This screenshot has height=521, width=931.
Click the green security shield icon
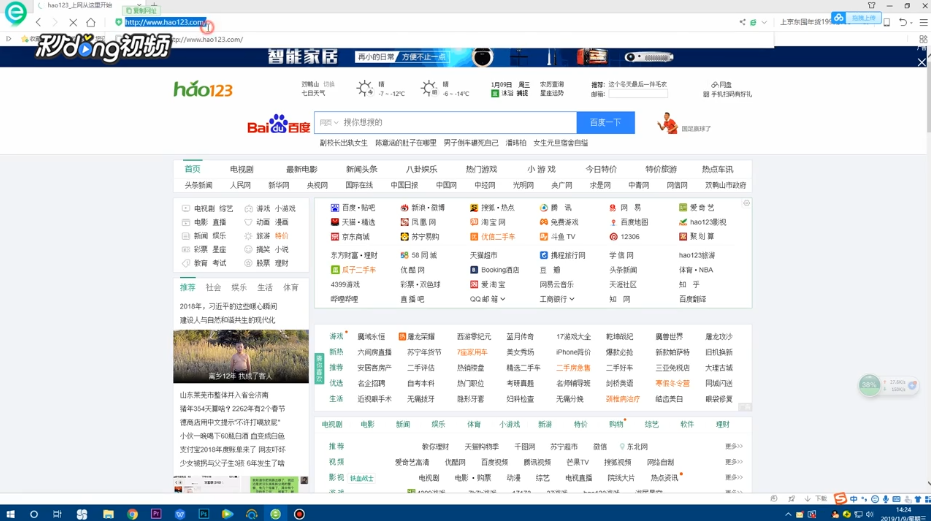[x=119, y=22]
